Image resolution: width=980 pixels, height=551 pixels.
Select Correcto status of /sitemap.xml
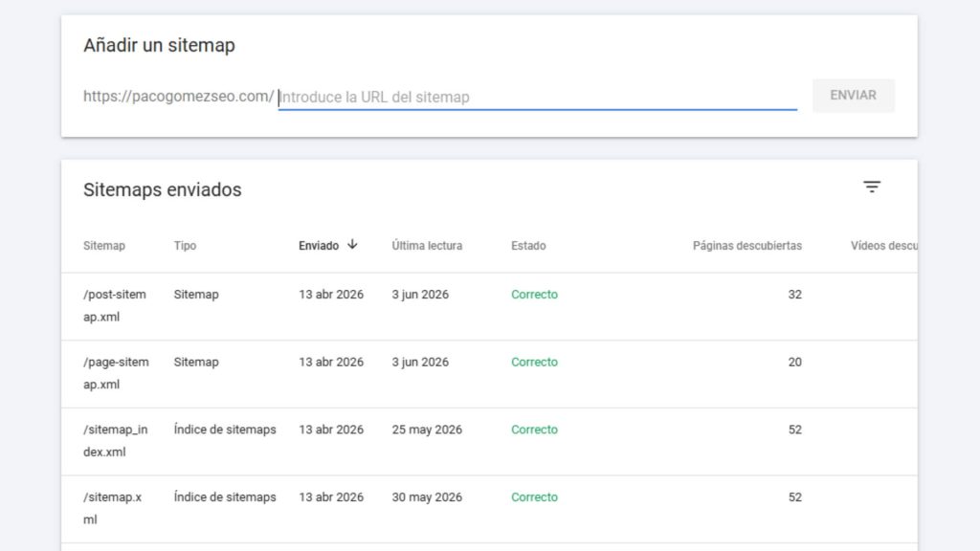tap(534, 496)
